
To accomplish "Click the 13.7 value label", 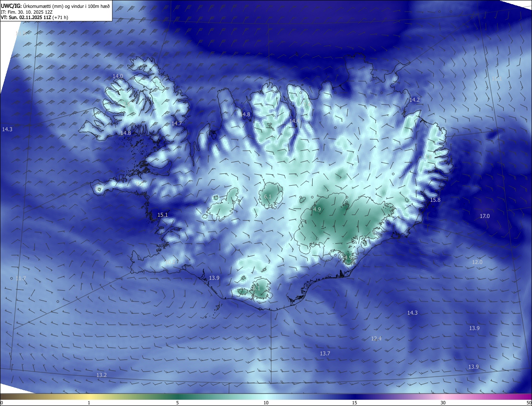I will click(x=325, y=354).
